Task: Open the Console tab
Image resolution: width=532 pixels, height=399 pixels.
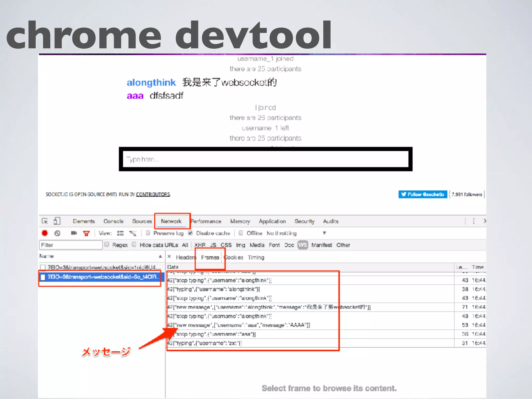Action: pos(114,221)
